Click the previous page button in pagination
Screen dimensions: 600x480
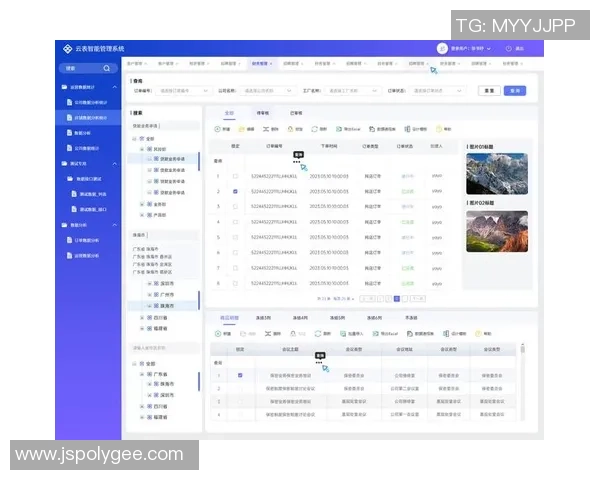(367, 299)
